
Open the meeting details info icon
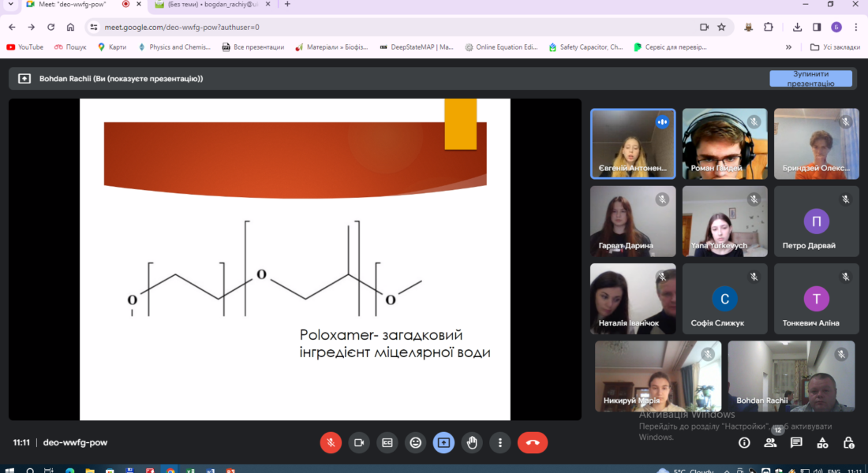click(744, 443)
